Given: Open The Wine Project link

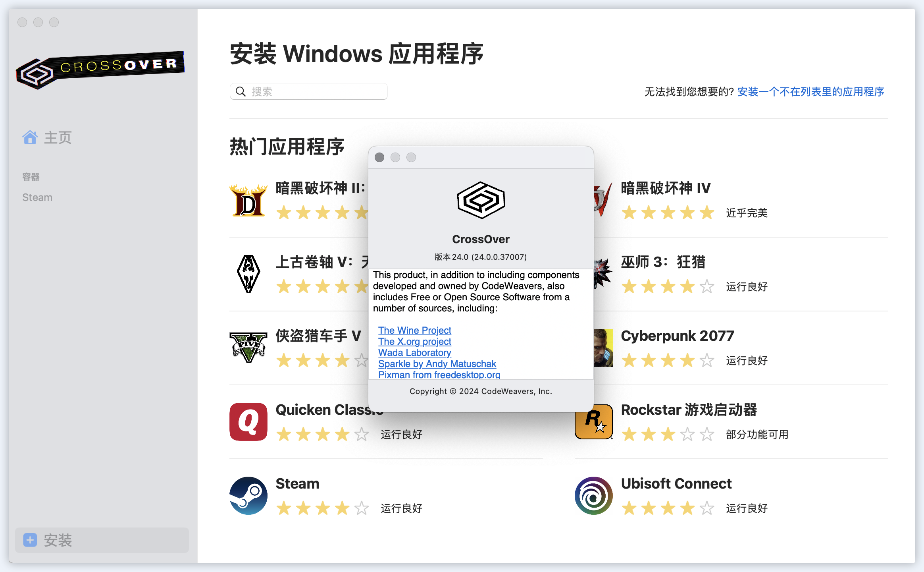Looking at the screenshot, I should [414, 330].
